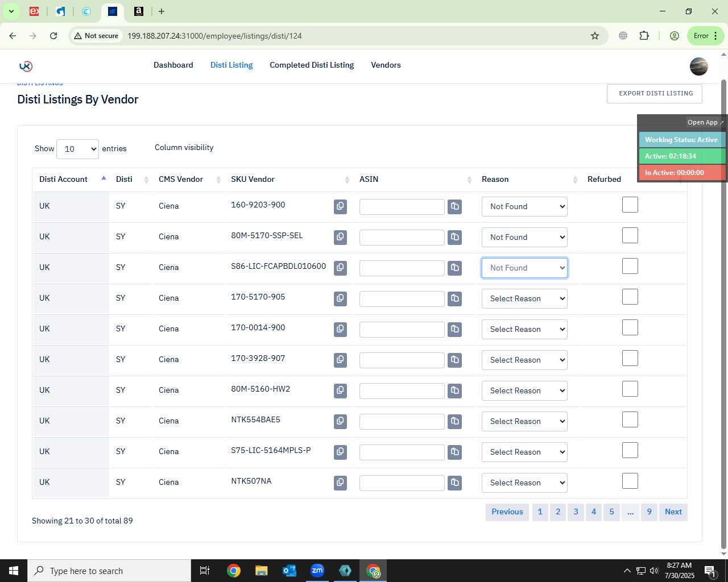
Task: Click ASIN input for NTK507NA
Action: tap(402, 483)
